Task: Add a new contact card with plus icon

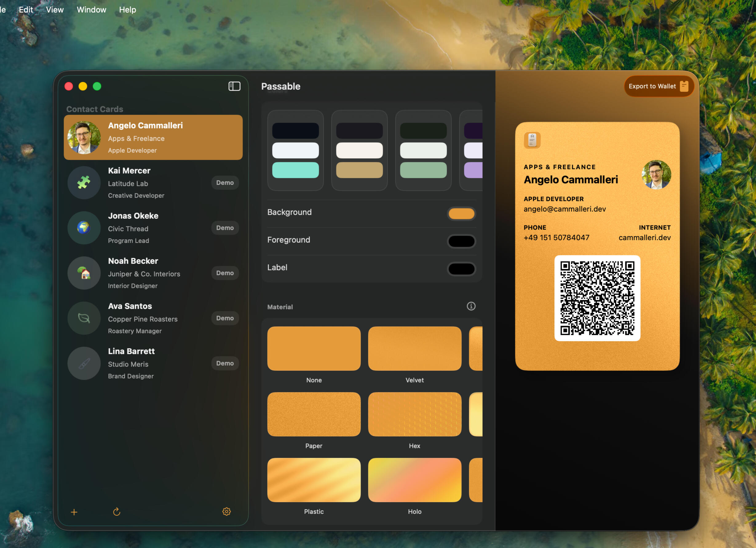Action: click(x=74, y=512)
